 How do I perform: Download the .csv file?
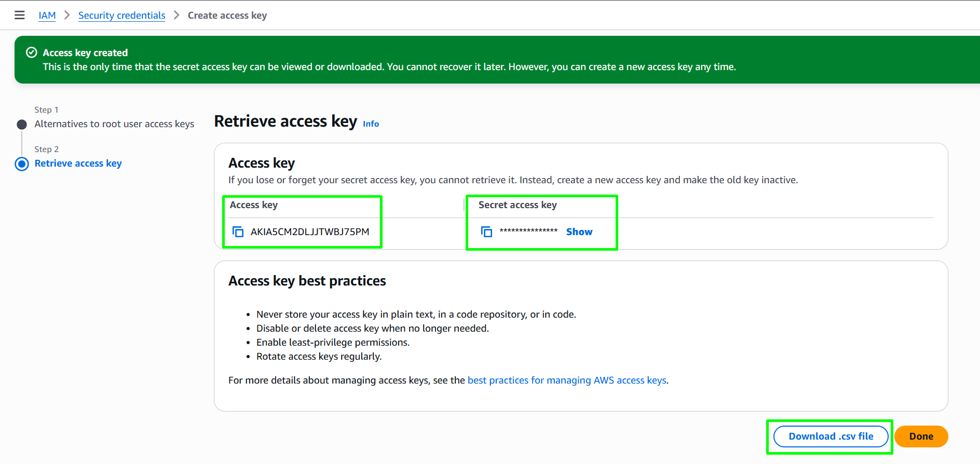click(x=831, y=436)
